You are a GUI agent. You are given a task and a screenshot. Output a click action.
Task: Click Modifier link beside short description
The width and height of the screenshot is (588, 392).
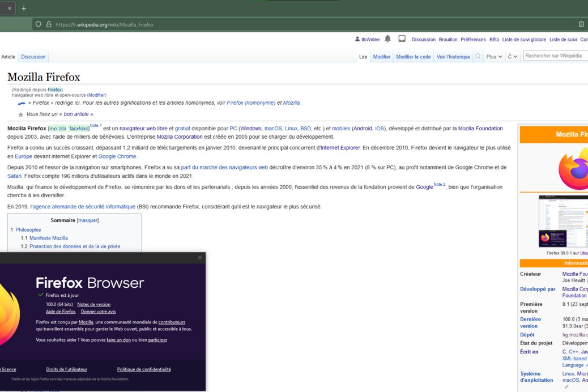coord(97,95)
